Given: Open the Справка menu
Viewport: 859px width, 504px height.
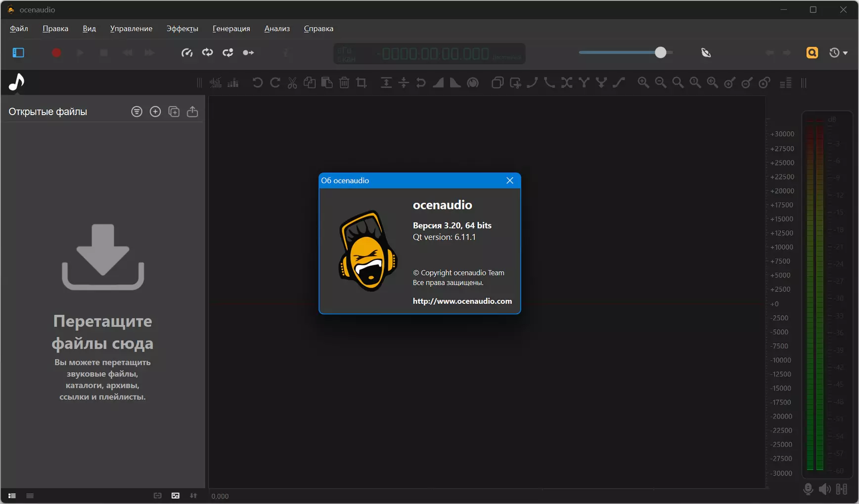Looking at the screenshot, I should [x=318, y=29].
